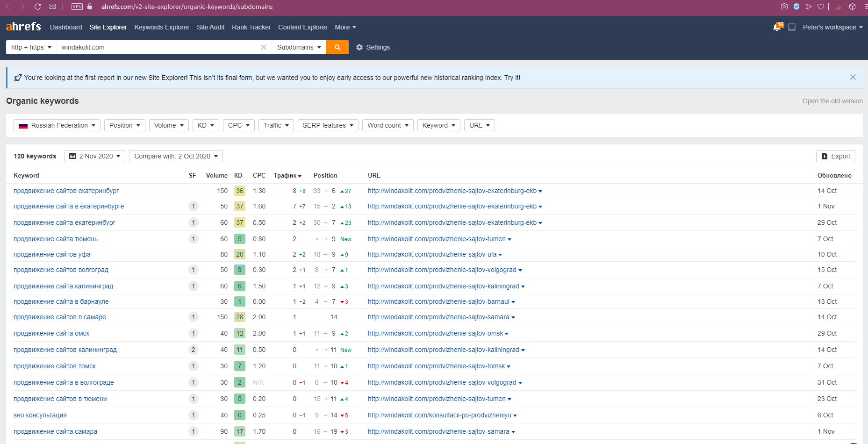Open keyword продвижение сайтов уфа
Screen dimensions: 868x444
point(52,254)
